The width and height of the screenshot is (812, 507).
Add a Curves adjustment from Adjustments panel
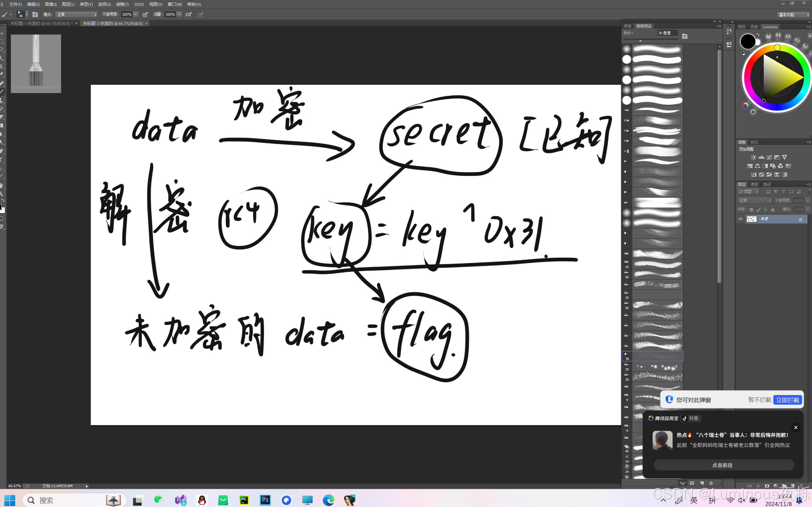tap(769, 157)
